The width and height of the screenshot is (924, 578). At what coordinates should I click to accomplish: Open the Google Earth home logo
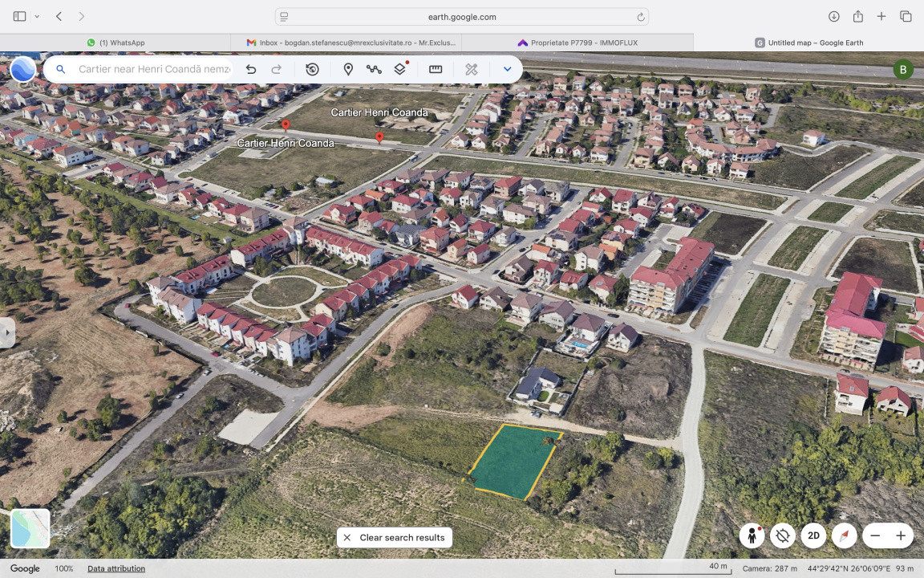click(22, 70)
